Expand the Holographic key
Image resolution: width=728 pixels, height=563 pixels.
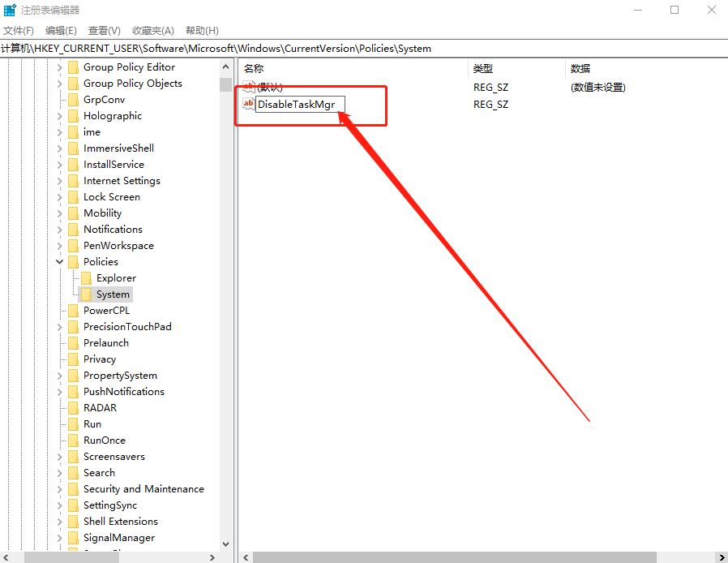click(x=59, y=117)
